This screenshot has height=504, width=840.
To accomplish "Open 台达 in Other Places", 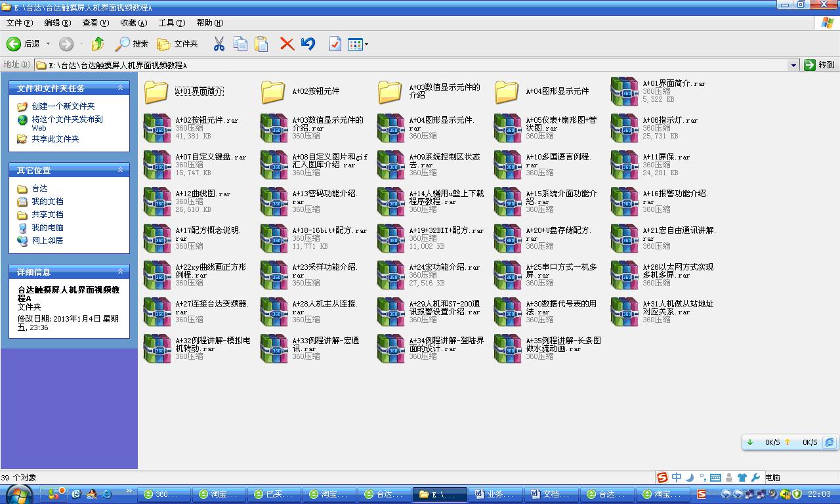I will (39, 188).
